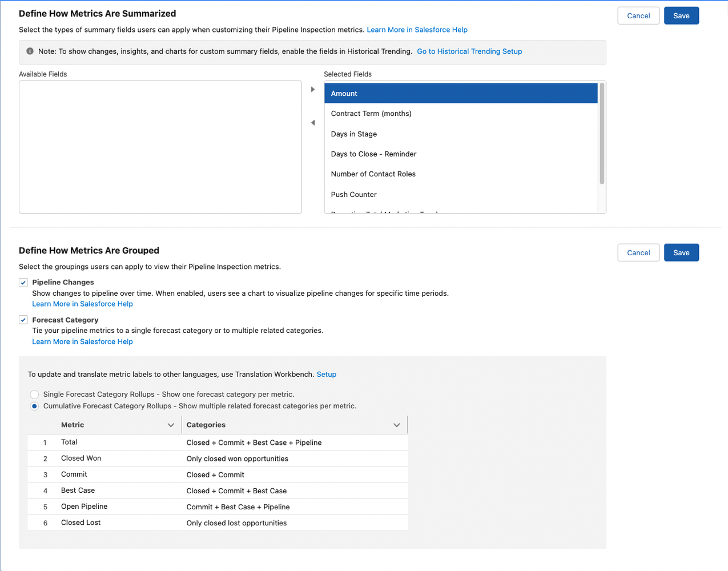The image size is (728, 571).
Task: Select Push Counter in Selected Fields
Action: (461, 195)
